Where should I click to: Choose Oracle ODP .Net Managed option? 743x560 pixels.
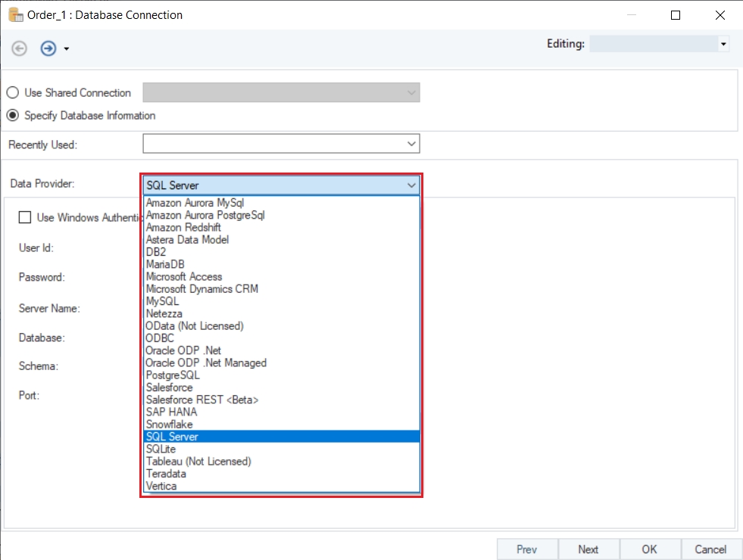[206, 362]
